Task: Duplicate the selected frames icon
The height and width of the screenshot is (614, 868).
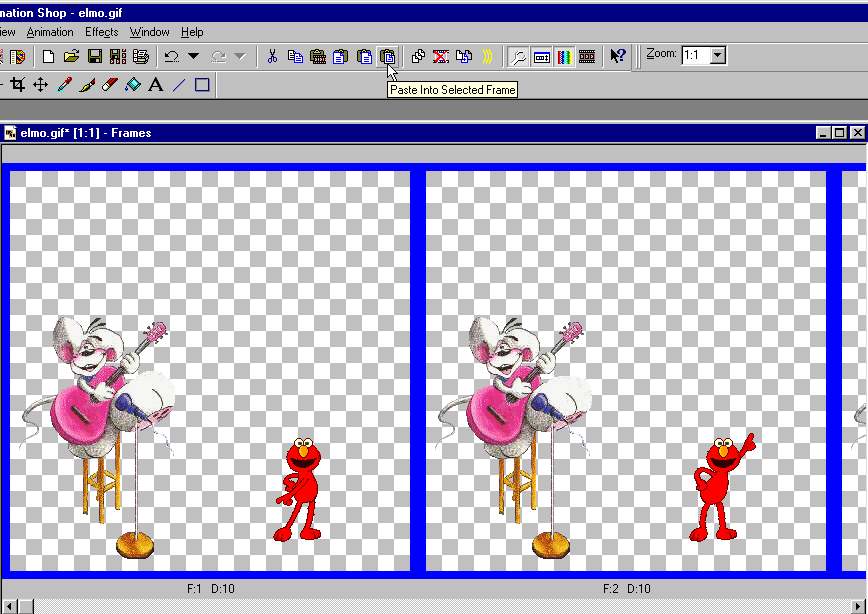Action: click(418, 56)
